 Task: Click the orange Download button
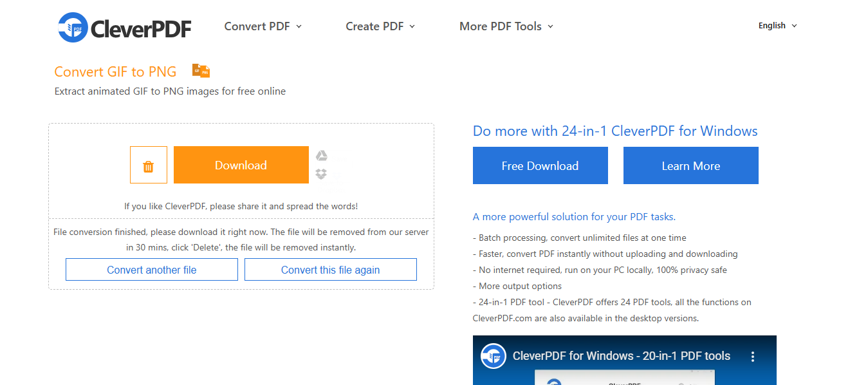point(241,165)
